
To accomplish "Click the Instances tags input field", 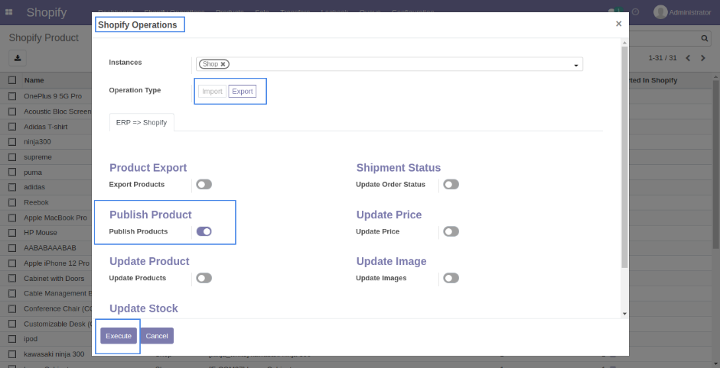I will click(x=389, y=64).
